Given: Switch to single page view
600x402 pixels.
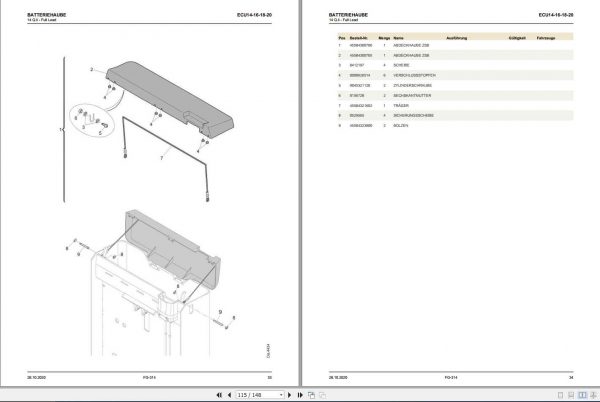Looking at the screenshot, I should (560, 395).
